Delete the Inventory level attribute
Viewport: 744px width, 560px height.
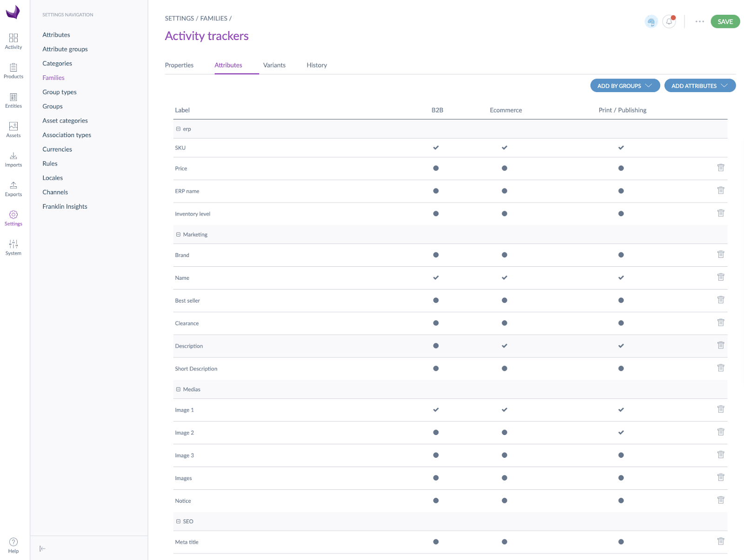tap(721, 213)
